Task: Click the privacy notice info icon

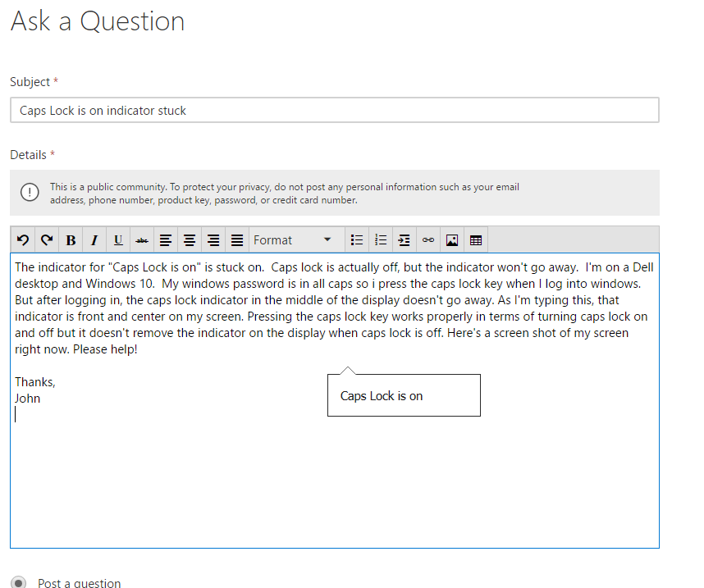Action: (30, 193)
